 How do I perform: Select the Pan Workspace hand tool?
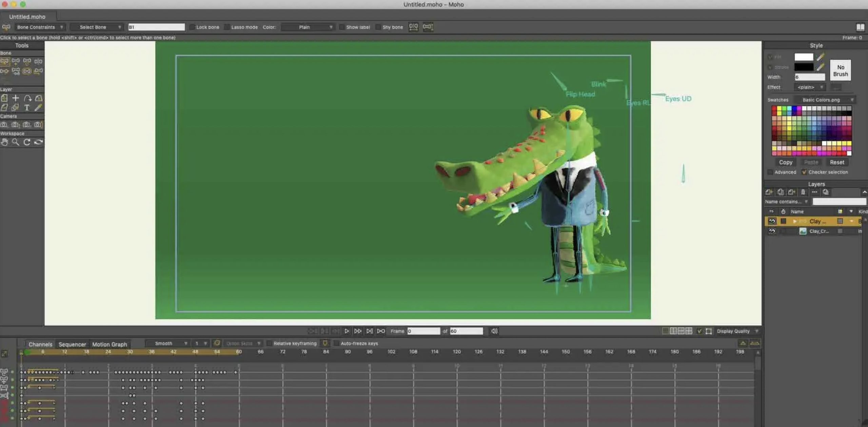(4, 142)
